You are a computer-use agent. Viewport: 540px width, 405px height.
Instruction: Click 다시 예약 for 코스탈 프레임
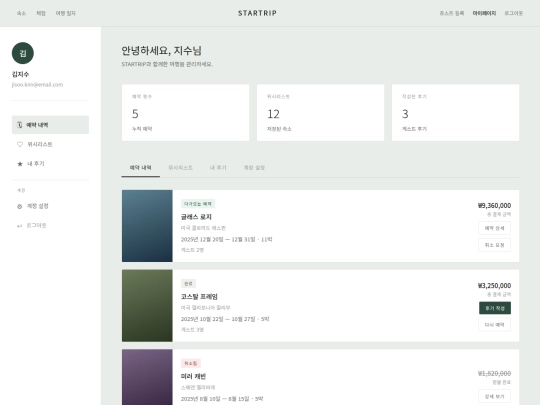click(494, 324)
